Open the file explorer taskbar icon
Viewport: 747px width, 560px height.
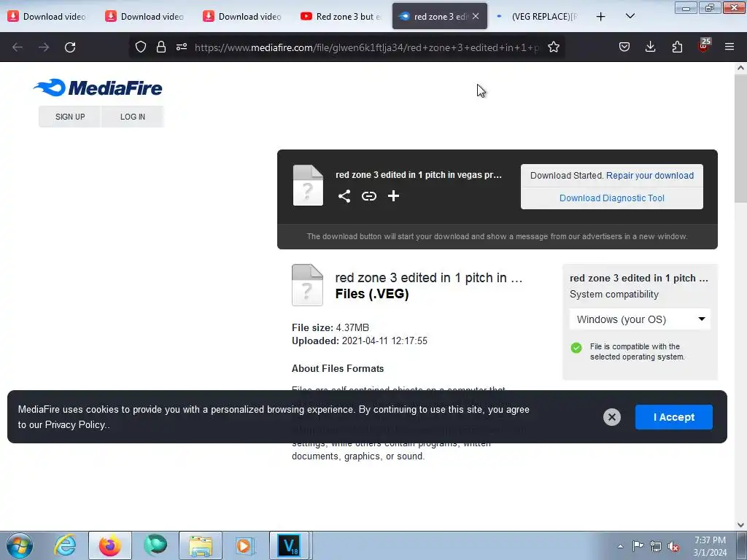tap(201, 545)
